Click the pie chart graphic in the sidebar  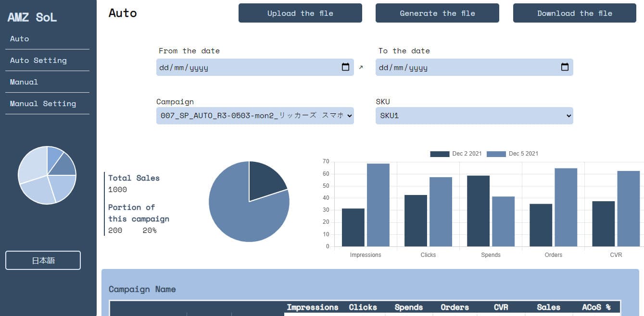(x=47, y=175)
